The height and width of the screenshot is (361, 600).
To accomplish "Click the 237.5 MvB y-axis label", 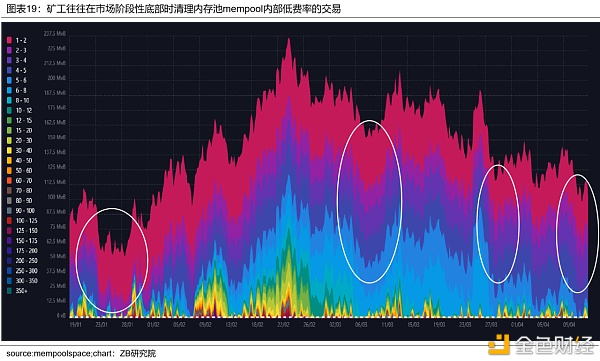I will point(55,34).
